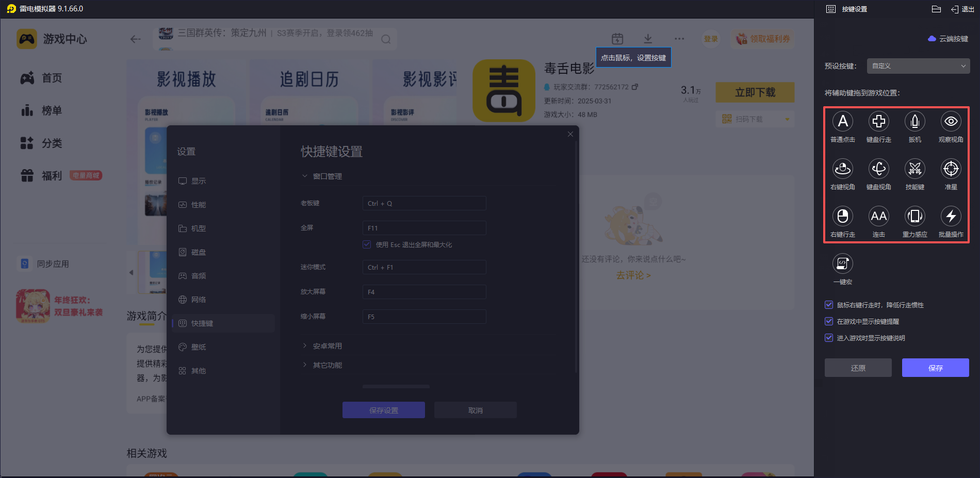Open the 性能 settings tab
This screenshot has width=980, height=478.
coord(223,205)
